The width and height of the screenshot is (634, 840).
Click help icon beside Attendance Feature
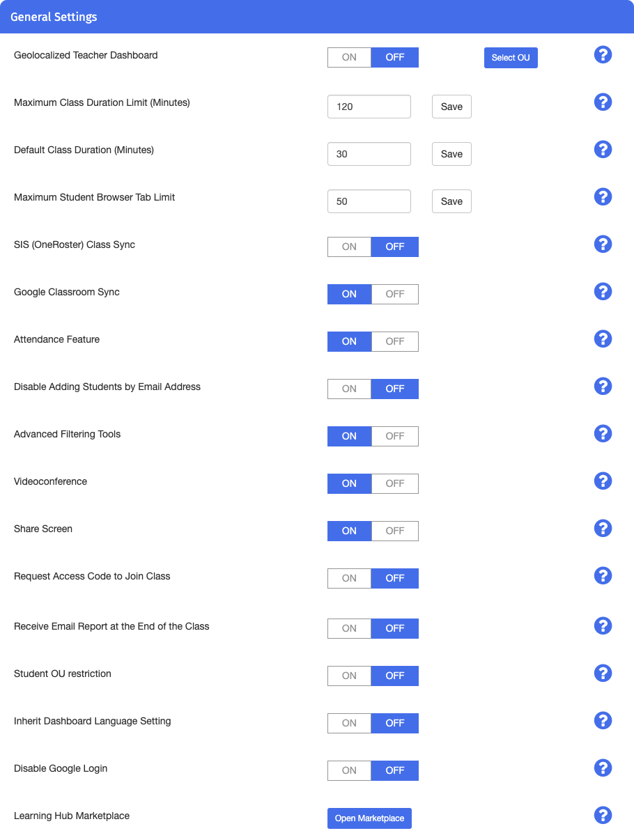603,339
